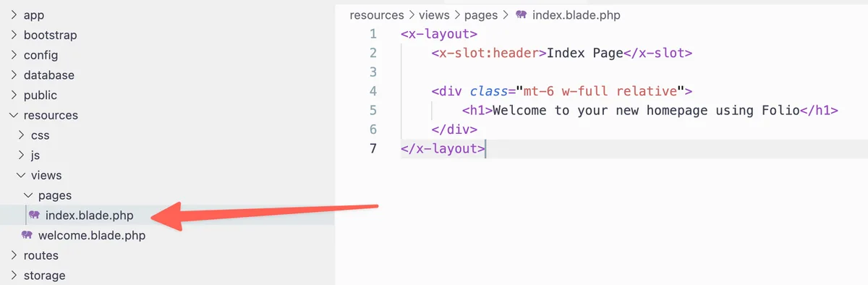868x285 pixels.
Task: Click the 'class' attribute name
Action: (x=488, y=91)
